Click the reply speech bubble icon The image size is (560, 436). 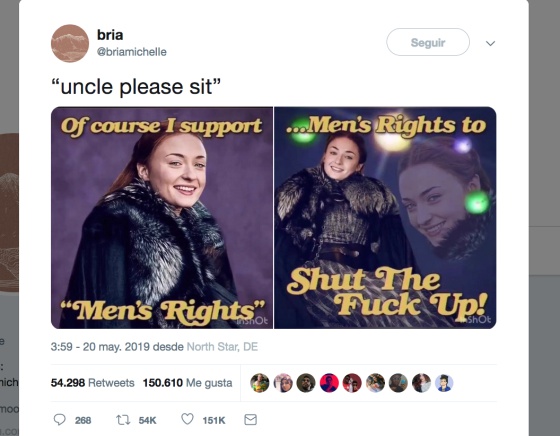(x=60, y=420)
